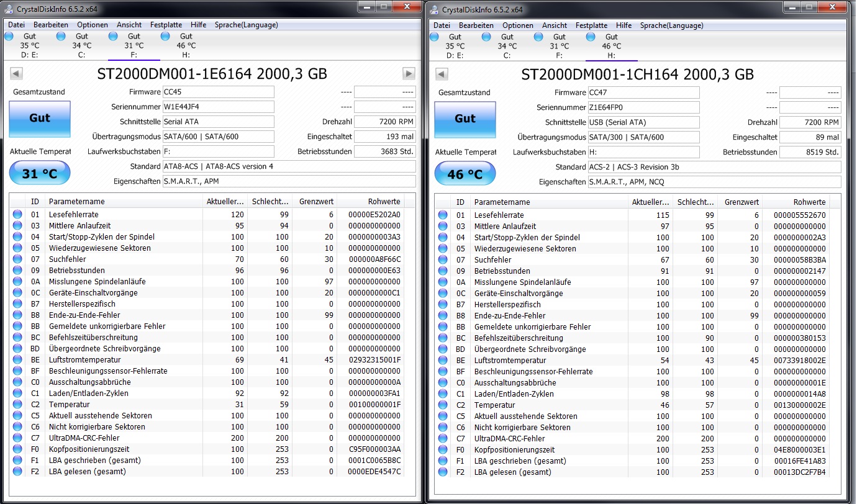Screen dimensions: 857x504
Task: Select raw value 000000380153
Action: 800,338
